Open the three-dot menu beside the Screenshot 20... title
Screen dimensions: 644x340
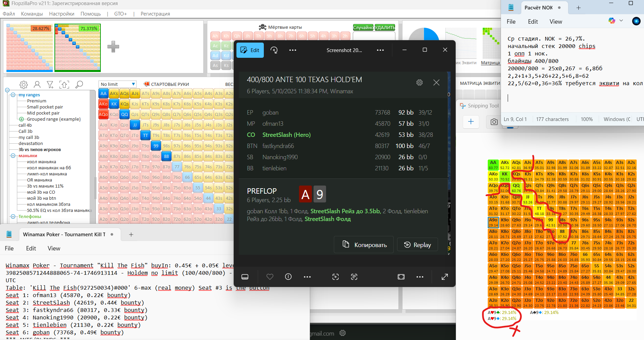coord(381,50)
